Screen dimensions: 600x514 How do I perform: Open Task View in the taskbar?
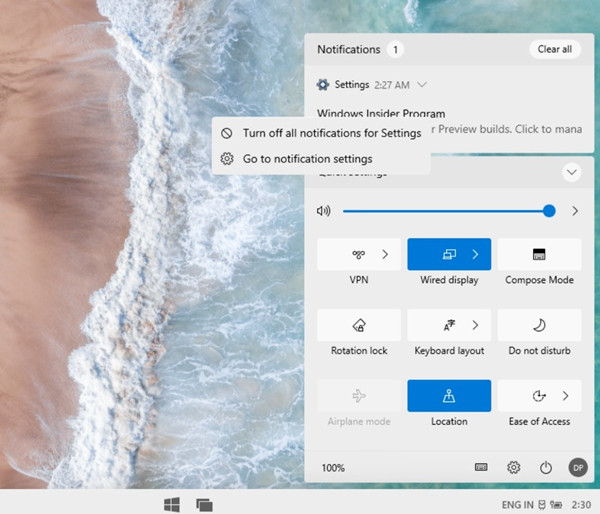click(x=204, y=504)
